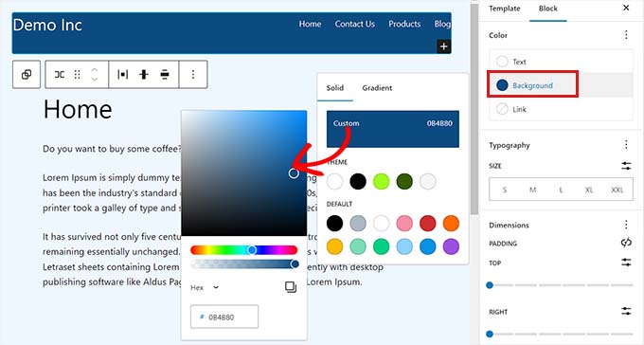Image resolution: width=644 pixels, height=345 pixels.
Task: Click the Right padding slider handle
Action: (x=490, y=334)
